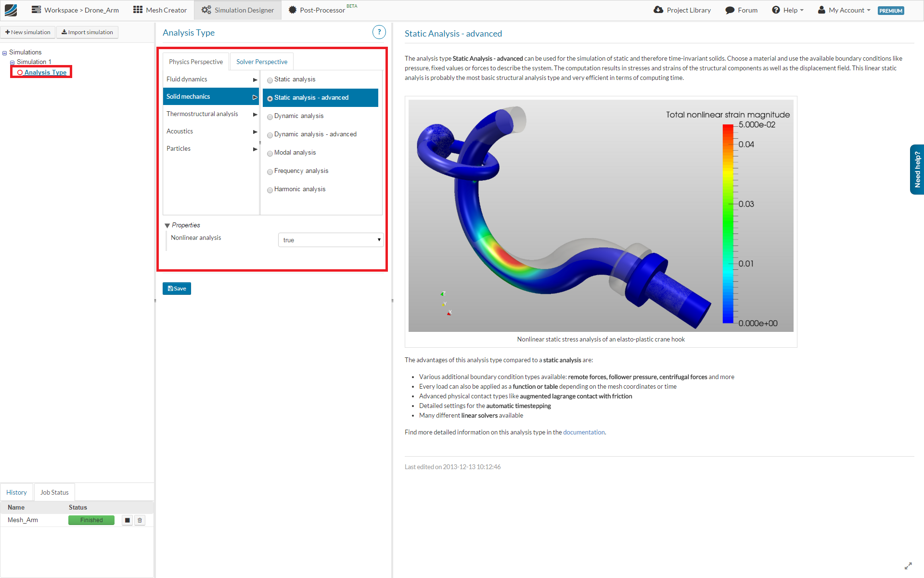Click the help question mark circle icon

pyautogui.click(x=379, y=32)
